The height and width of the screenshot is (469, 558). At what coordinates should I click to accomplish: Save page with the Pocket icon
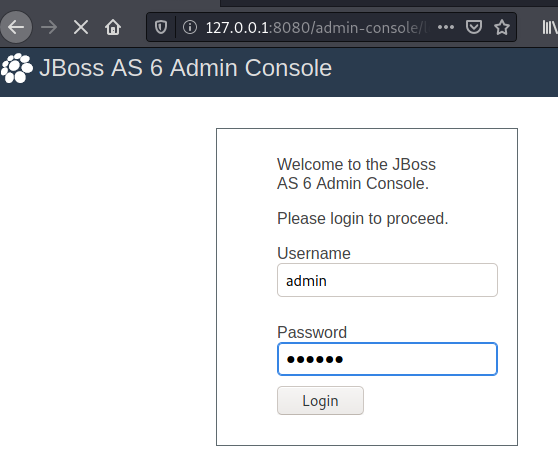[474, 27]
